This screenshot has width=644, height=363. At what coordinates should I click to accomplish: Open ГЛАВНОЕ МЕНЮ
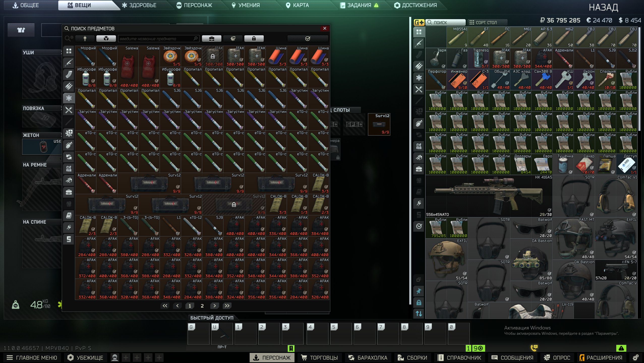(32, 357)
